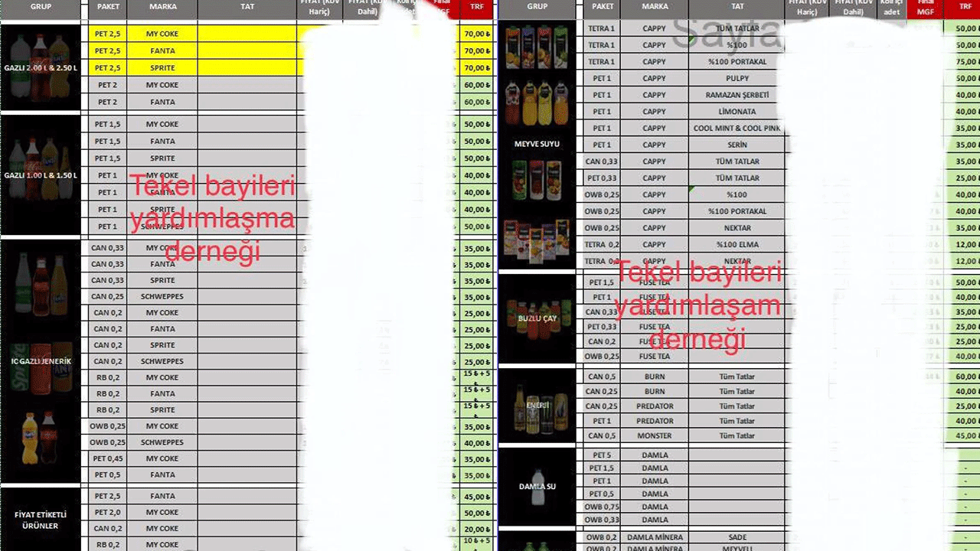Select the LİMONATA cell
The image size is (980, 551).
coord(737,112)
